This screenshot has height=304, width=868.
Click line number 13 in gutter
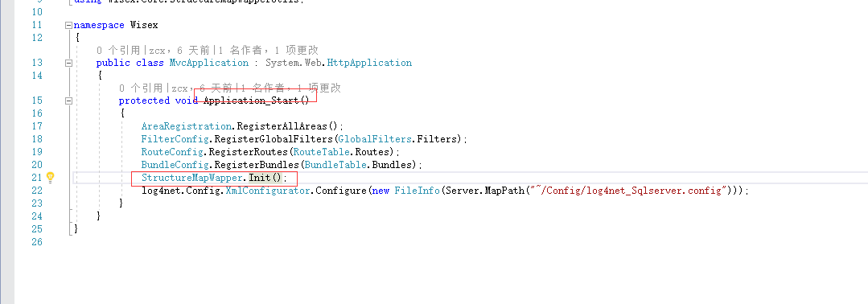[36, 63]
